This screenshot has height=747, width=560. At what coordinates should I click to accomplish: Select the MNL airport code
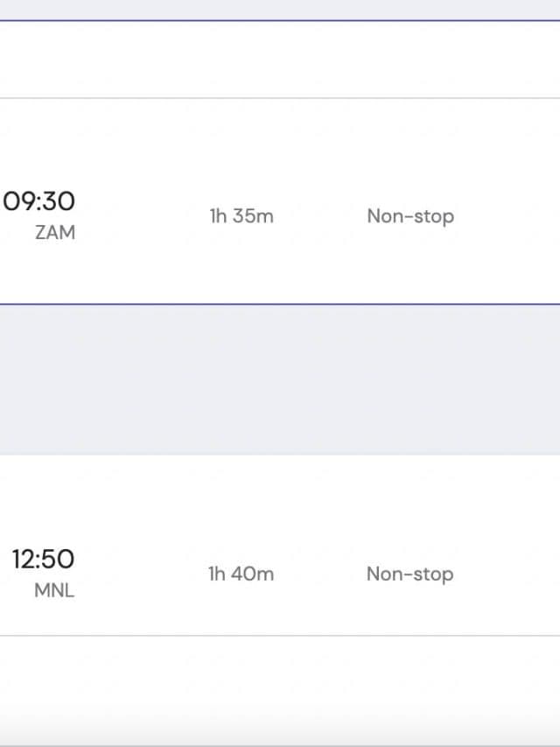click(54, 590)
